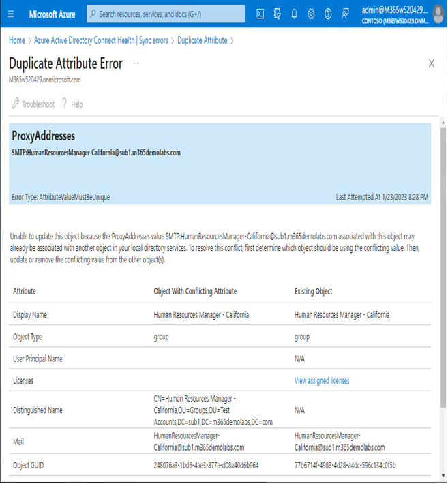
Task: Select the CN=Human Resources Manager distinguished name value
Action: point(213,410)
